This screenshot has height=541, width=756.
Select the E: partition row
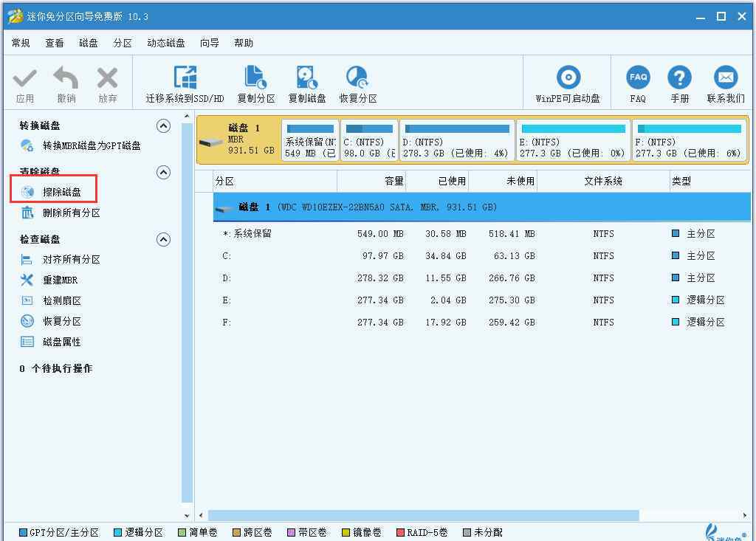point(481,300)
